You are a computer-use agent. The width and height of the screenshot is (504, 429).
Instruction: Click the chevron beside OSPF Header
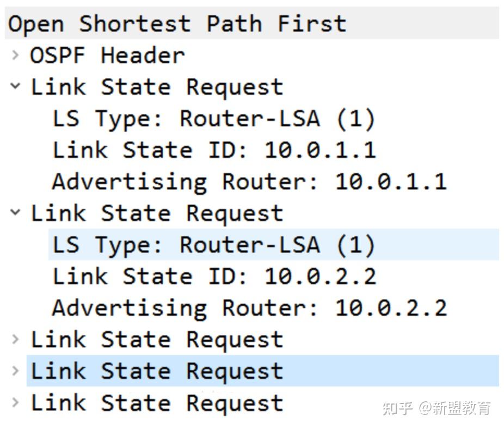[15, 55]
